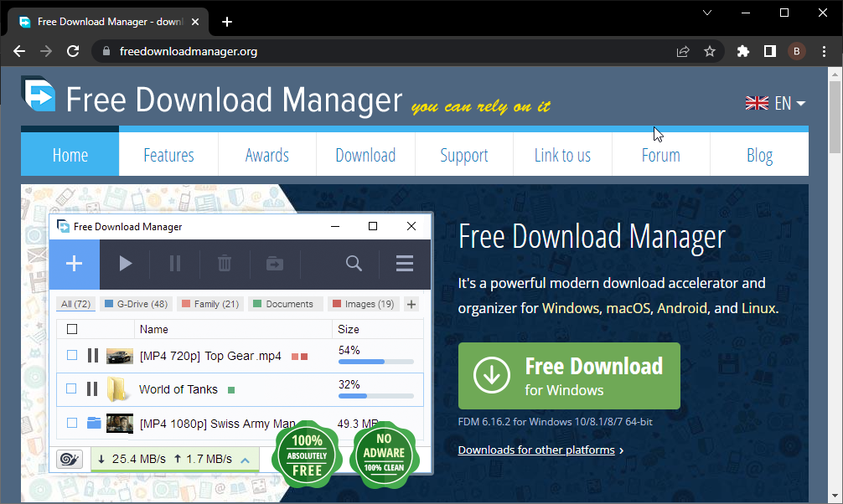Check the Swiss Army Man checkbox
The image size is (843, 504).
(72, 423)
